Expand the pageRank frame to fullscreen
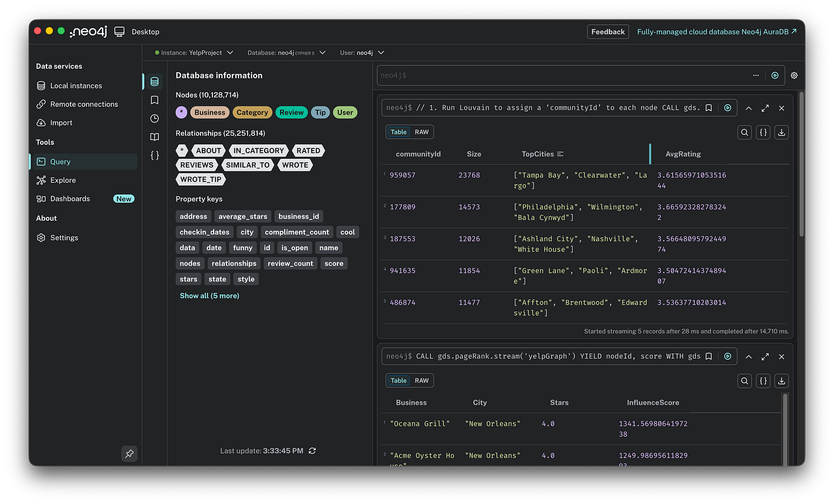 [765, 356]
